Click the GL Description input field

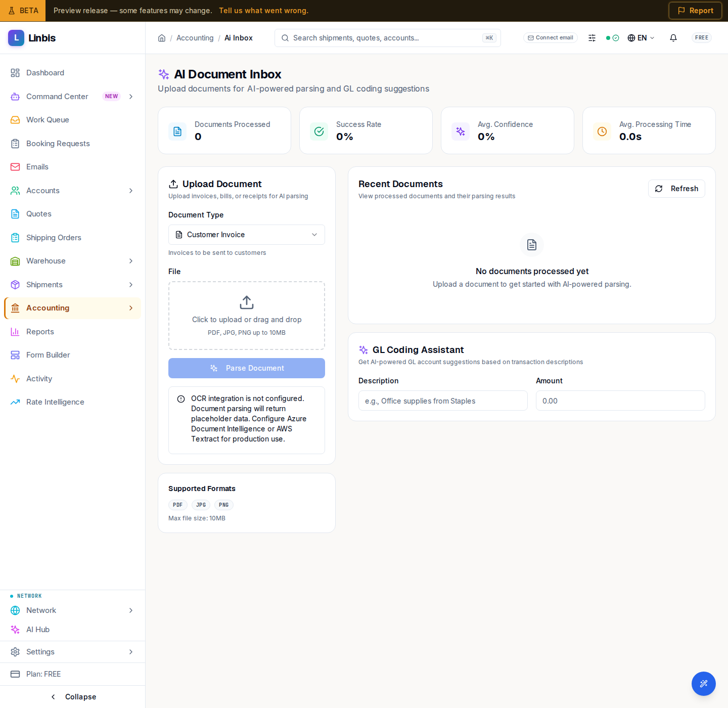(443, 401)
